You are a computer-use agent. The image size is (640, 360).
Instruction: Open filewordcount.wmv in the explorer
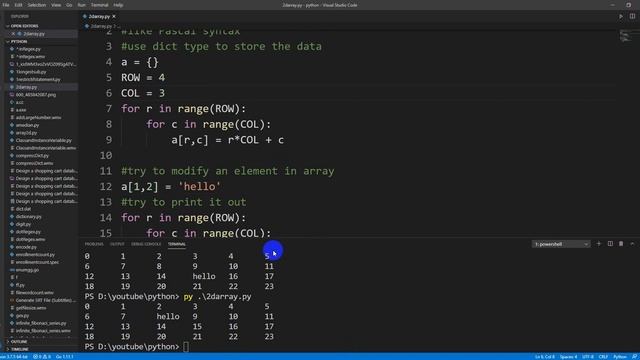point(35,293)
